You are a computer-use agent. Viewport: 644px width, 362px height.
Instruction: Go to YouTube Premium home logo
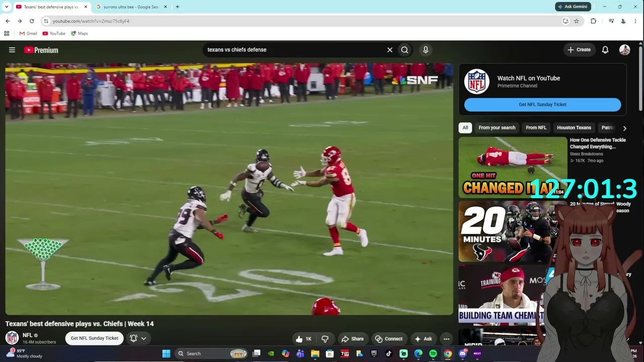[x=41, y=50]
